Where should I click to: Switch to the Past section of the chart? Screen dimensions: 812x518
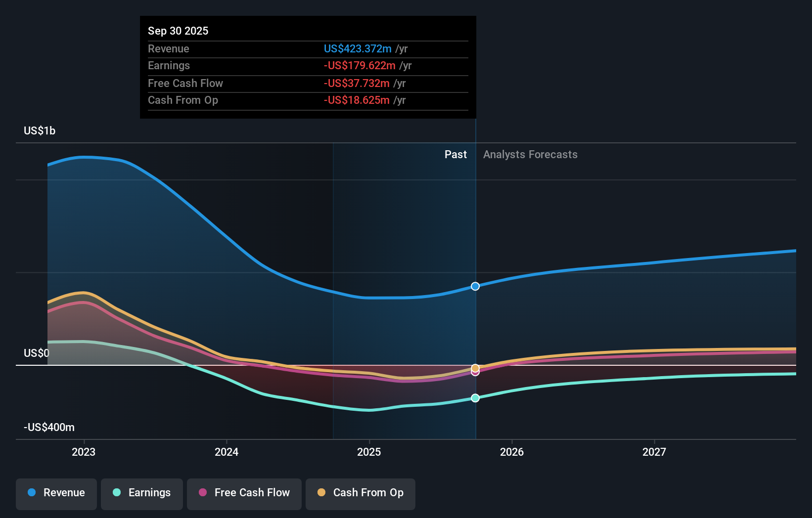click(x=455, y=154)
